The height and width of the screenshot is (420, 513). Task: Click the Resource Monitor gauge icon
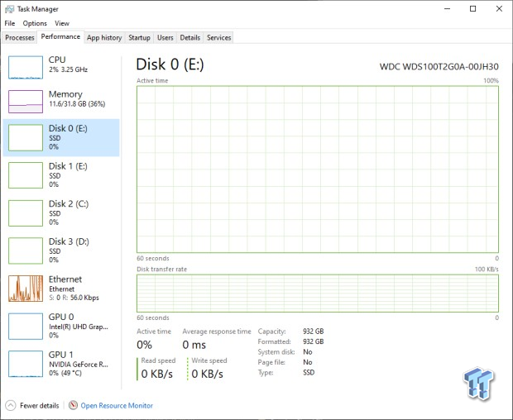click(x=73, y=405)
